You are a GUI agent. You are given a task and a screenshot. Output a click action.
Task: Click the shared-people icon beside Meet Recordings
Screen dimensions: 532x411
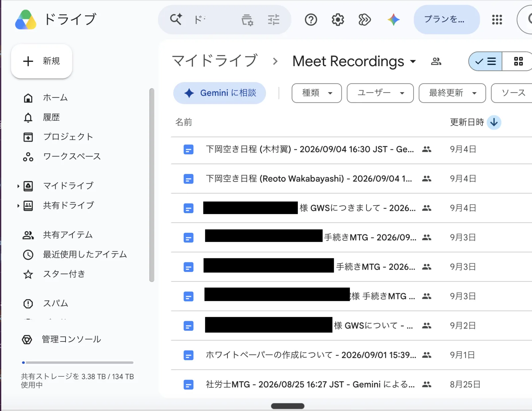point(436,62)
